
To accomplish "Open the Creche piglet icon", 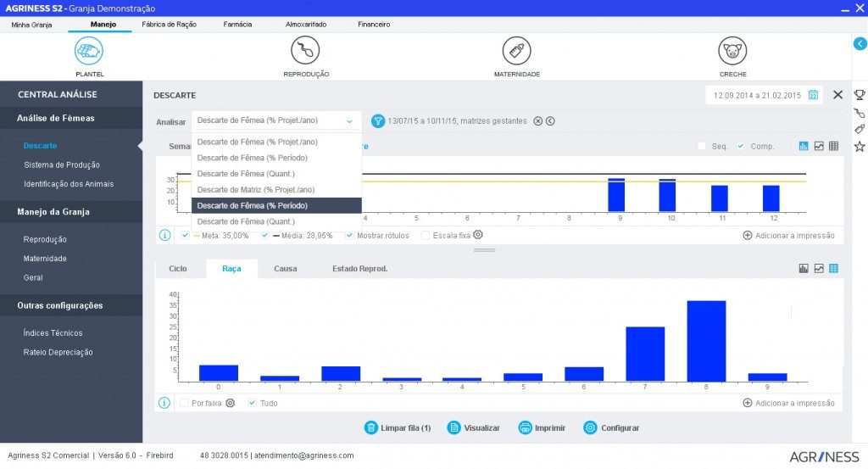I will click(732, 51).
